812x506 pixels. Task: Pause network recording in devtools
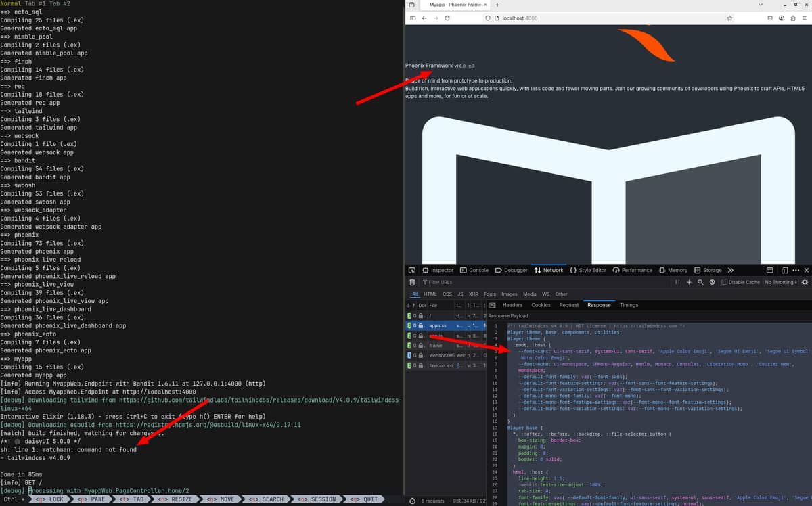click(x=677, y=282)
